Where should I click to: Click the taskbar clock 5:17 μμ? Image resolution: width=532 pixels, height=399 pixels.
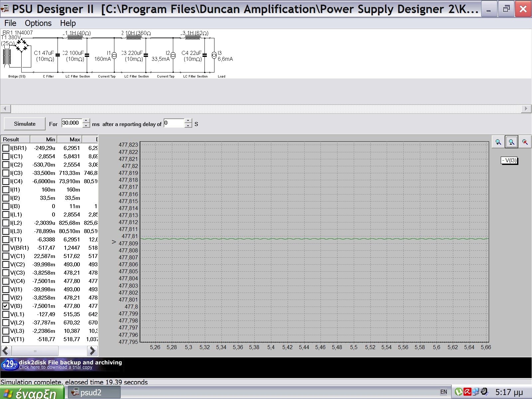(x=509, y=392)
